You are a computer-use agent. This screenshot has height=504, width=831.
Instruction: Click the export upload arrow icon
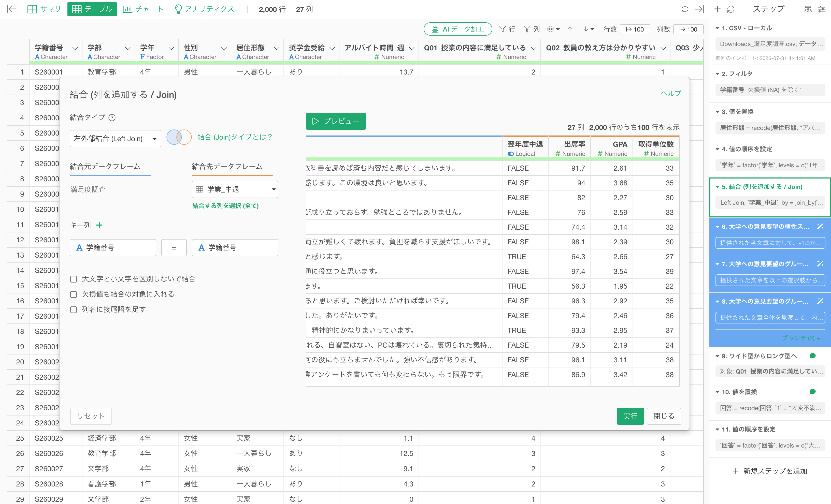[570, 29]
